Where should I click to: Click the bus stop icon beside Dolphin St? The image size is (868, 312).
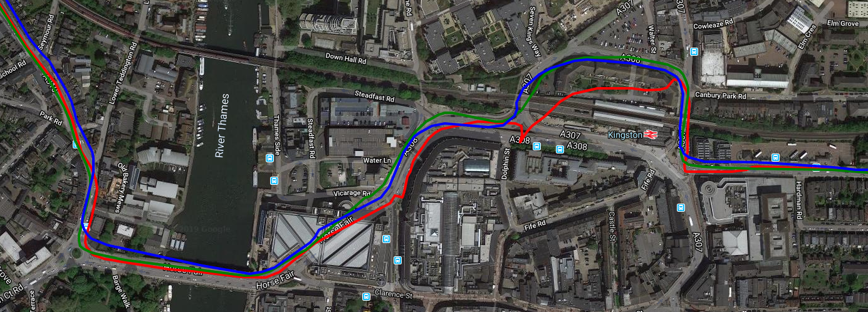click(537, 146)
